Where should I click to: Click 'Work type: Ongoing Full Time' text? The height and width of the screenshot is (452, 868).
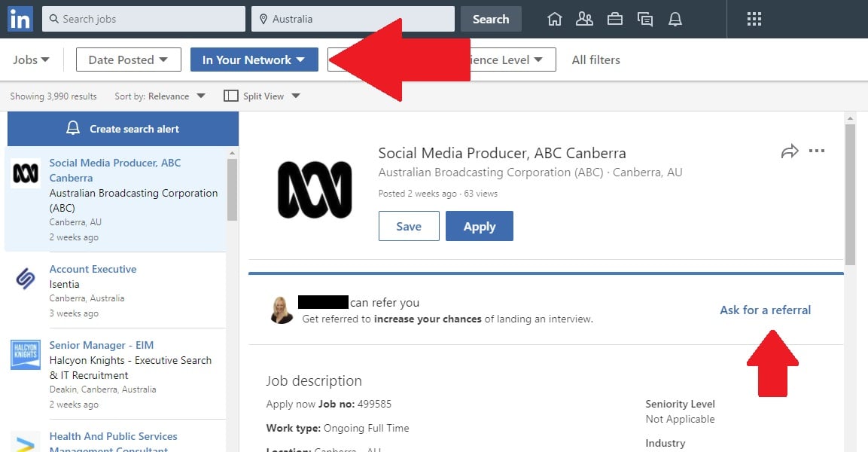click(x=338, y=428)
